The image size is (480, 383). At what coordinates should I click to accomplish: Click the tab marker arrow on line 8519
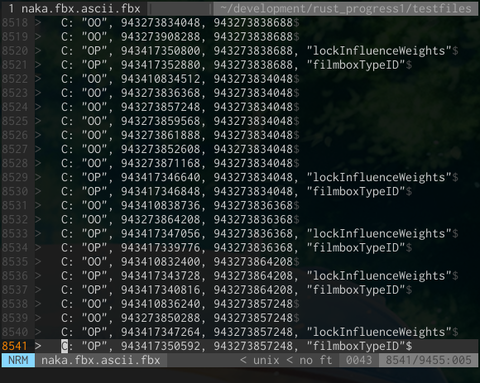coord(38,37)
